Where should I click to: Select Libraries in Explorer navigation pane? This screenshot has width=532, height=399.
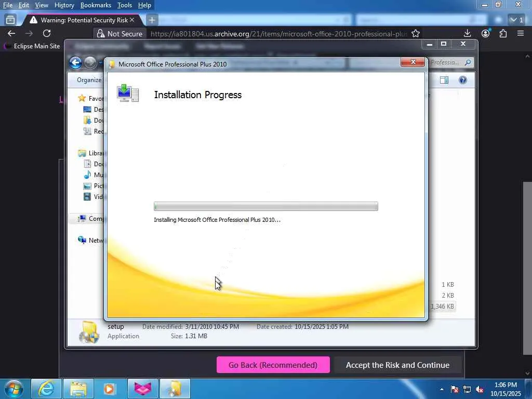point(91,153)
